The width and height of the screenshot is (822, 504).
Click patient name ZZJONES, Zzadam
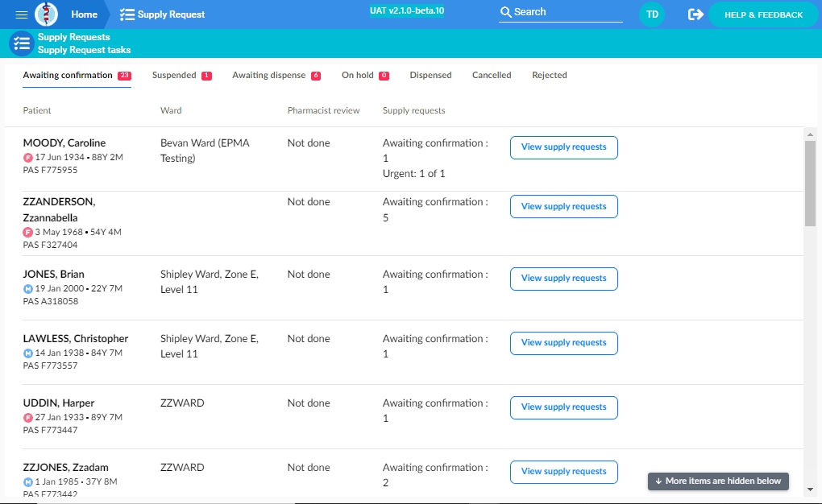click(x=65, y=468)
